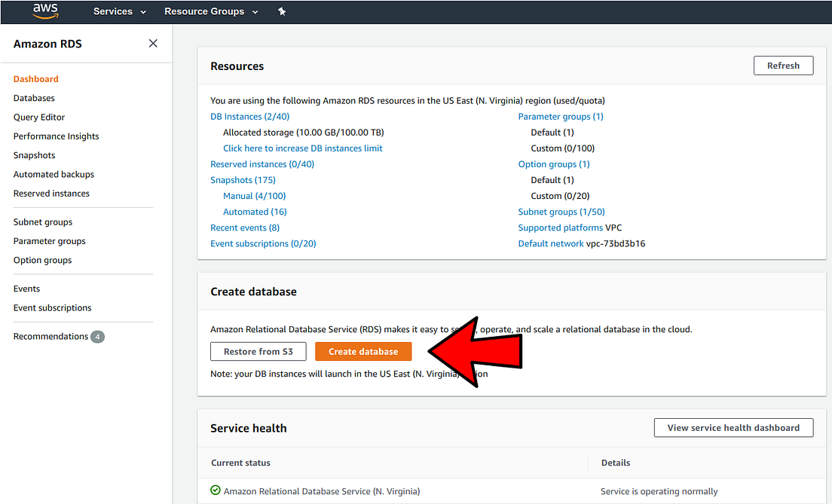
Task: Open the pinned shortcuts icon in top bar
Action: pos(282,11)
